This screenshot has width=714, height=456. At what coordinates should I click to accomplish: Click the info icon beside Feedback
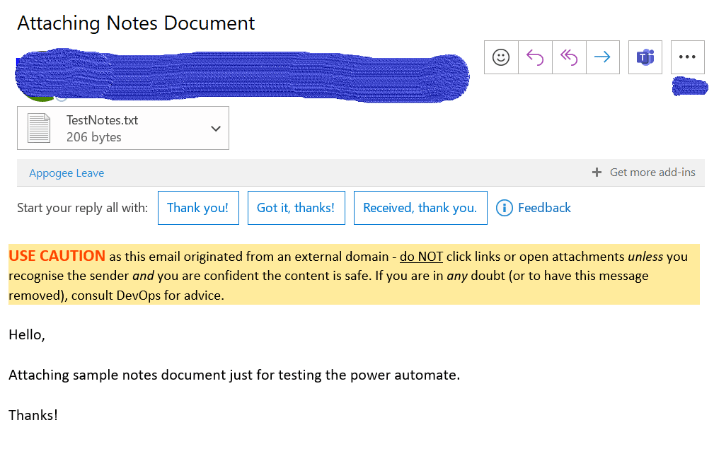(505, 208)
